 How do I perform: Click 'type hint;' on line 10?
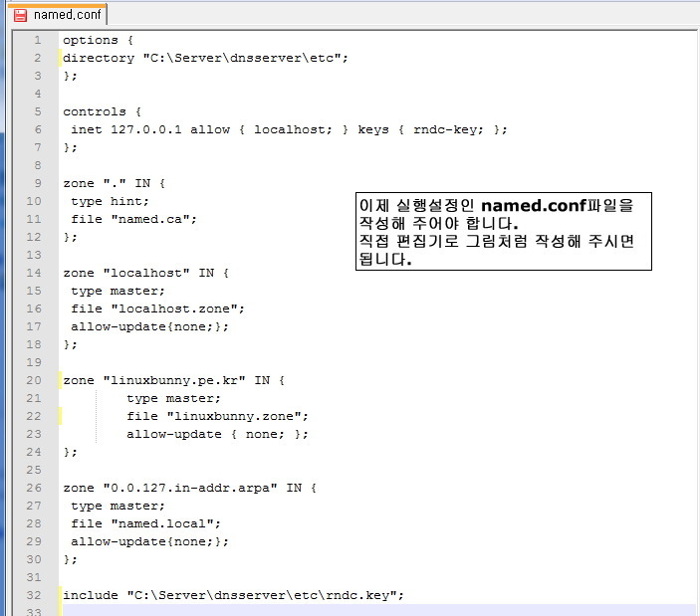(110, 201)
